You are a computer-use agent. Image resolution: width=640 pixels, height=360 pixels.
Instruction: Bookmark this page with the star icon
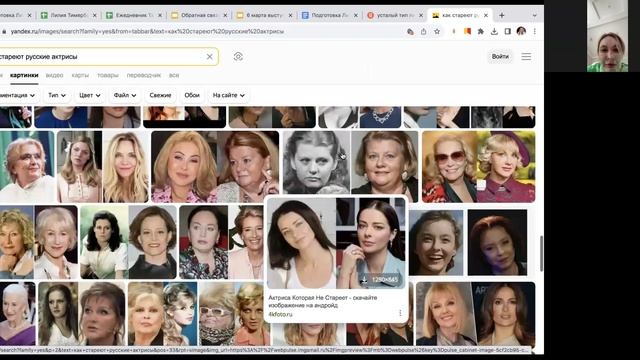click(x=437, y=31)
